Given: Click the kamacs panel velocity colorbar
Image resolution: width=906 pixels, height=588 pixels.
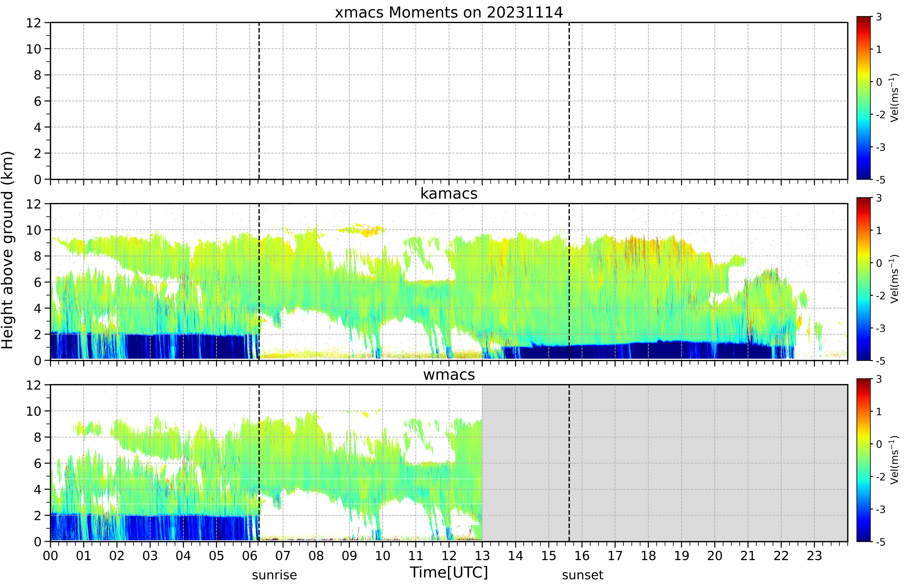Looking at the screenshot, I should (863, 279).
